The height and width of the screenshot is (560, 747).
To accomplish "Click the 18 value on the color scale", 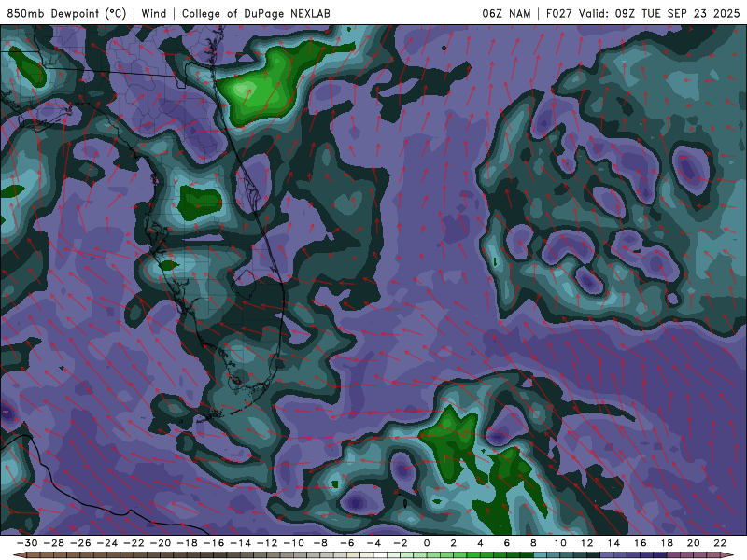I will pyautogui.click(x=667, y=543).
